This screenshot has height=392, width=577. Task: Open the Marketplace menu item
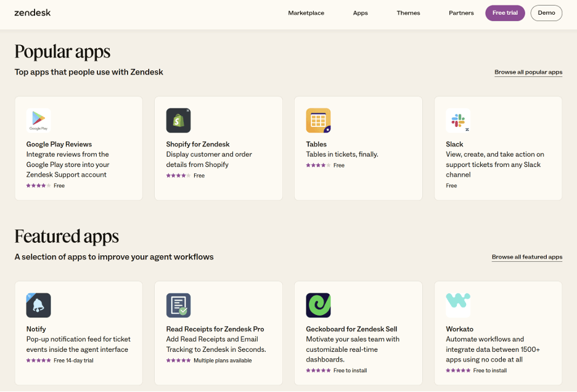tap(306, 12)
